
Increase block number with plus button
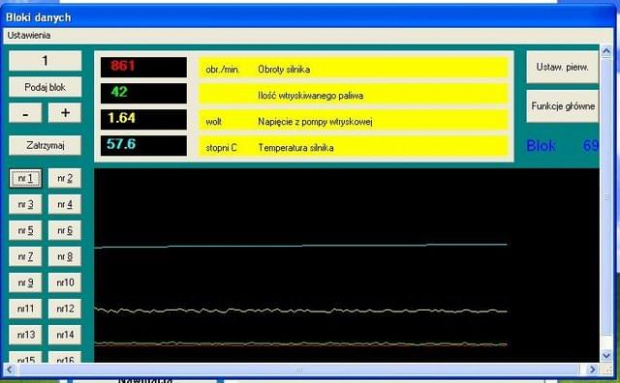[65, 113]
